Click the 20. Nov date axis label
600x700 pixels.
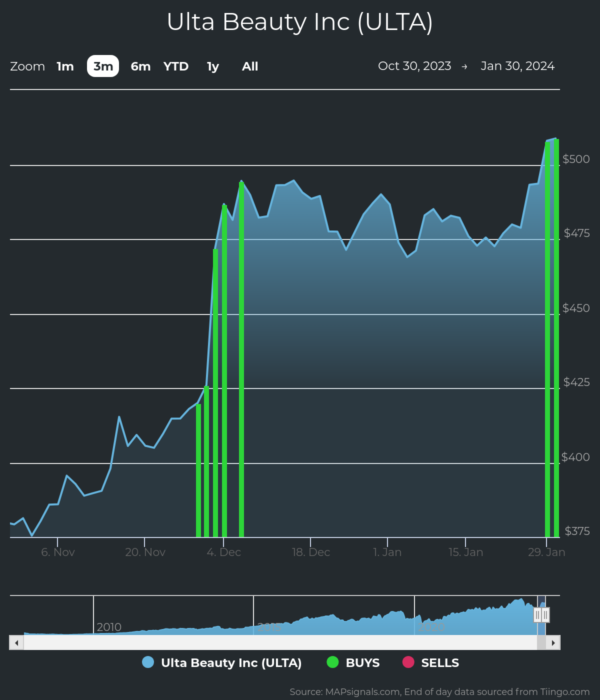click(145, 552)
